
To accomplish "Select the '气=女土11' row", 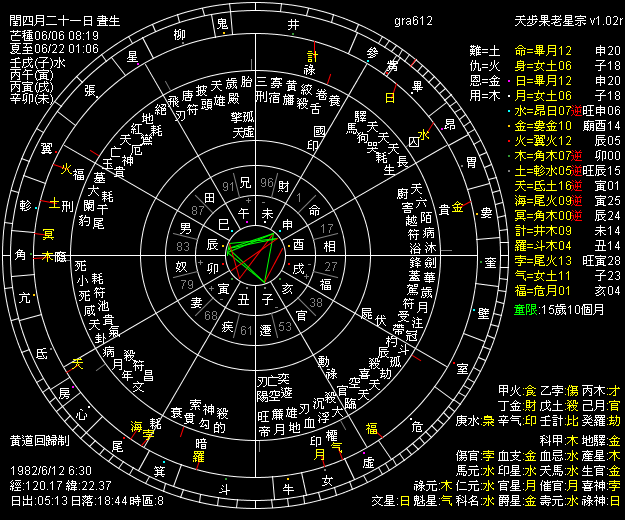I will point(567,276).
